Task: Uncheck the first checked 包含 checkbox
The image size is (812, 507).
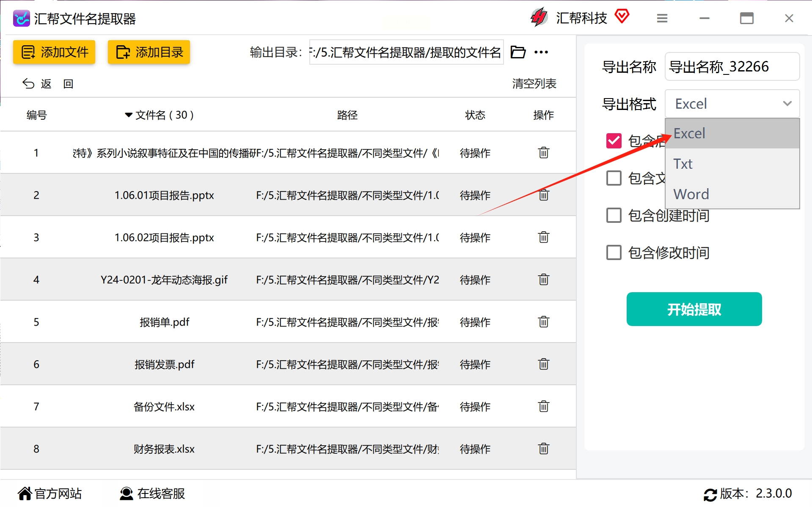Action: coord(614,141)
